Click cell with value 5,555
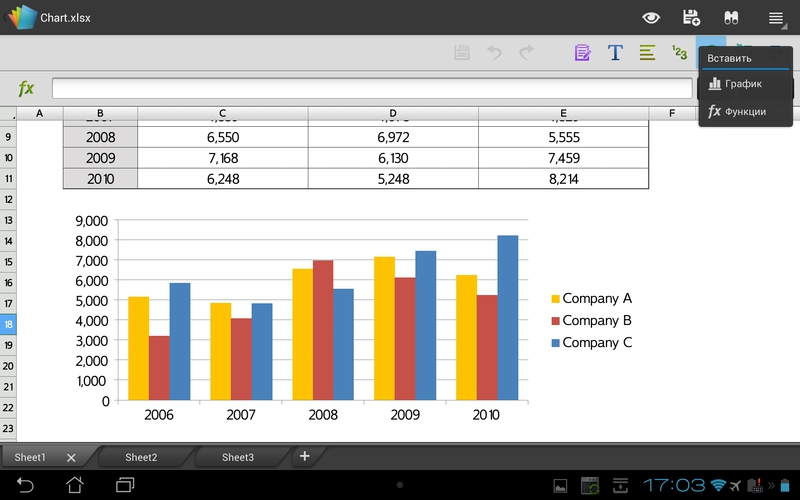Viewport: 800px width, 500px height. click(x=564, y=137)
